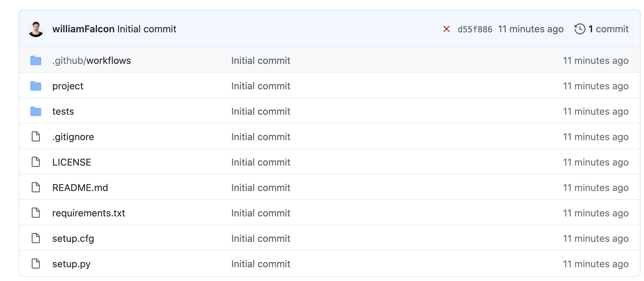Click 11 minutes ago in requirements.txt row
The height and width of the screenshot is (281, 644).
(596, 213)
